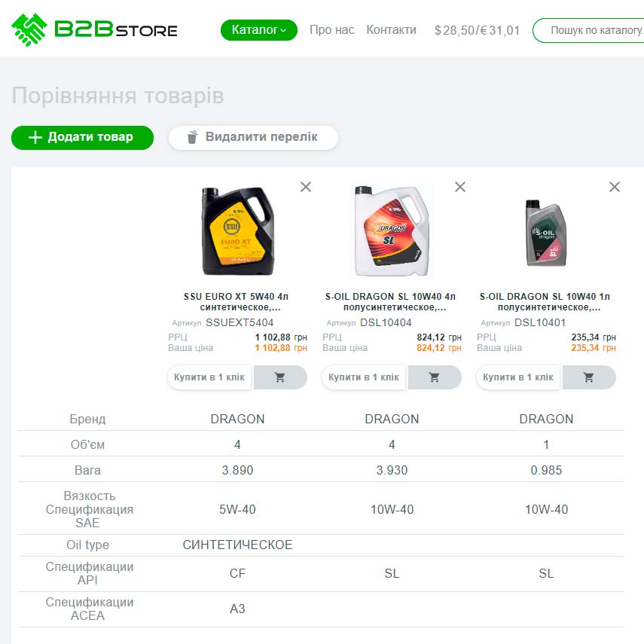Click plus icon in Додати товар

pos(35,137)
